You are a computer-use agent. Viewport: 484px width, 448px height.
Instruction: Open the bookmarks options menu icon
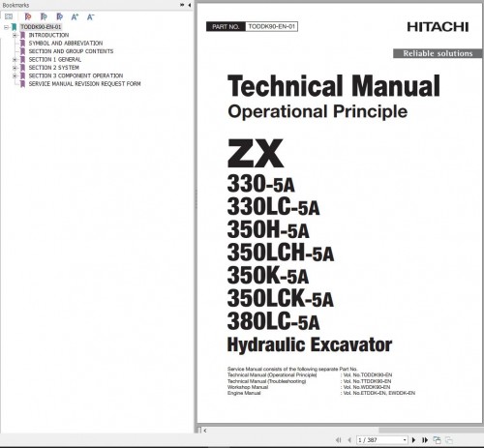pos(9,16)
